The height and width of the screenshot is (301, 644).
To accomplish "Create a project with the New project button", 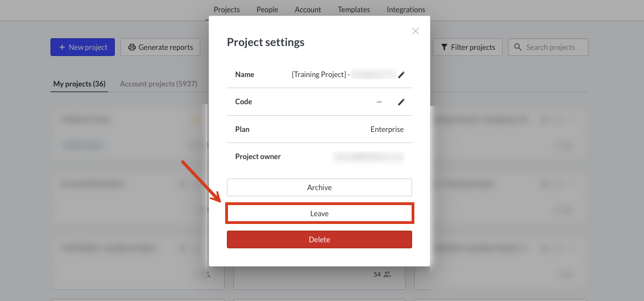I will pos(83,47).
